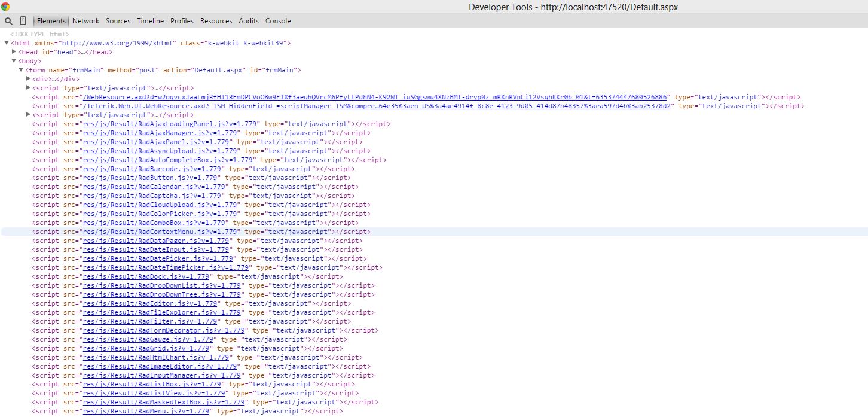Open the RadGrid.js source link
This screenshot has width=868, height=417.
146,348
